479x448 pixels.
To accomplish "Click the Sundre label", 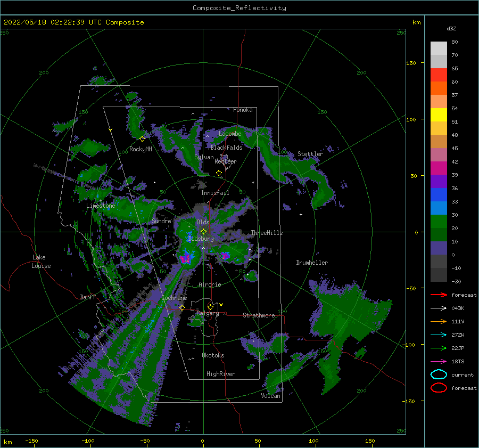I will [x=161, y=221].
